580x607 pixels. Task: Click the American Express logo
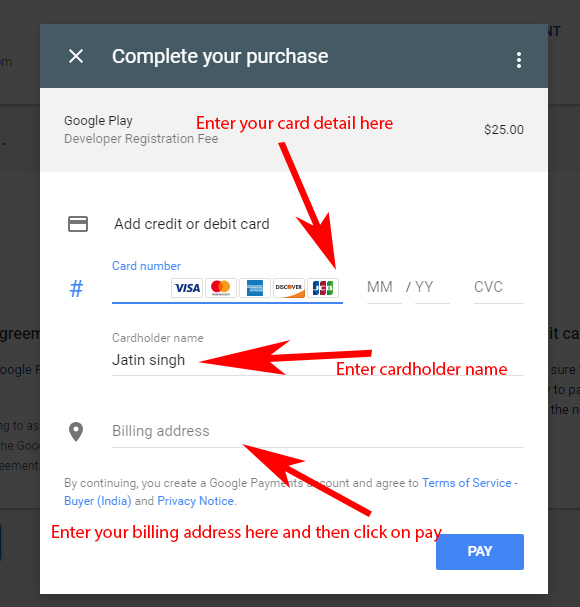pos(255,288)
